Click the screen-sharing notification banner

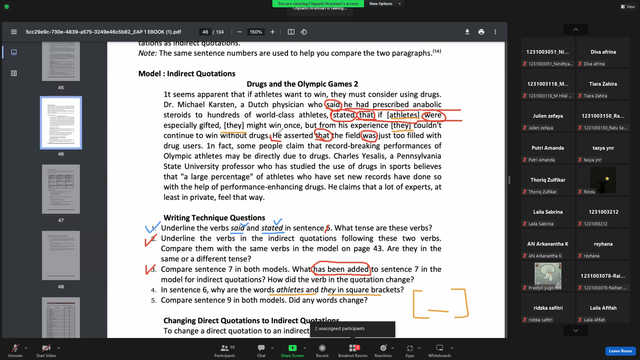(318, 4)
